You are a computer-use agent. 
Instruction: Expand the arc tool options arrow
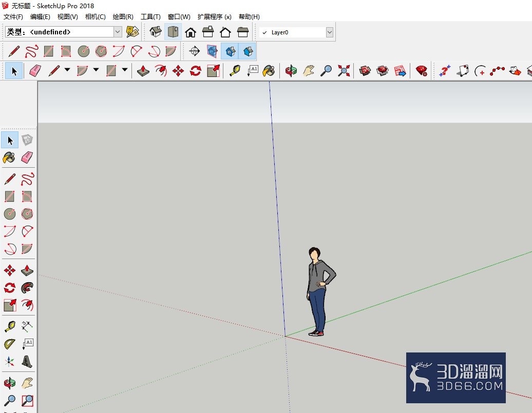pyautogui.click(x=96, y=70)
